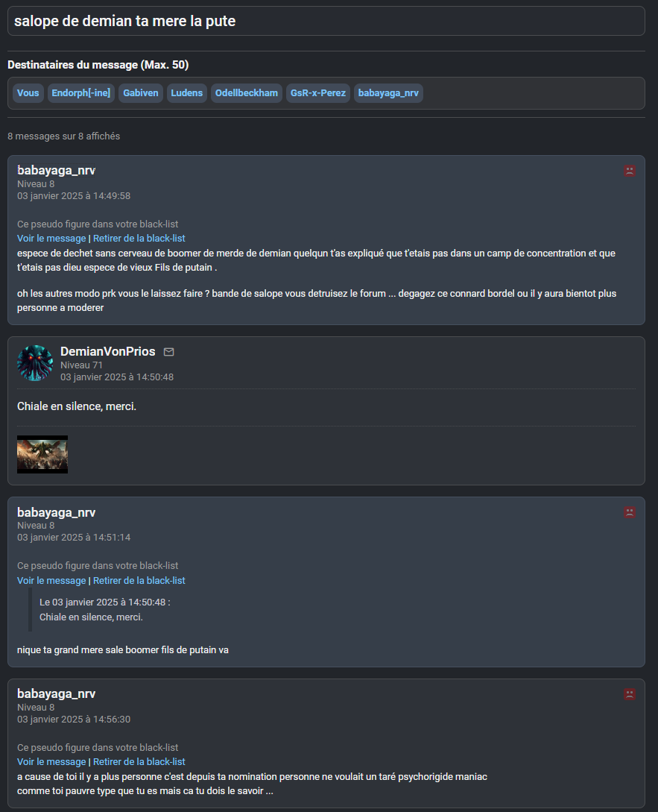Remove the 14:51:14 poster from the black-list
Image resolution: width=658 pixels, height=812 pixels.
click(139, 581)
